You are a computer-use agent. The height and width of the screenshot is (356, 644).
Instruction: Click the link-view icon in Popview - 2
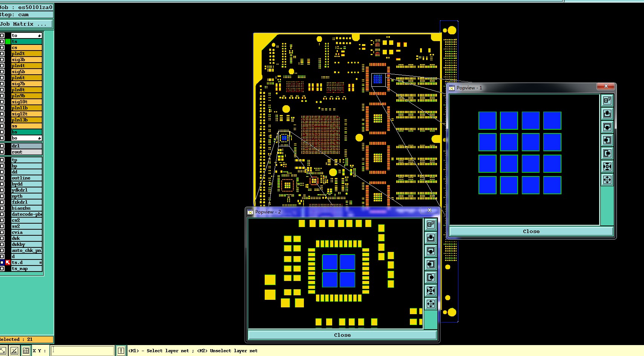tap(431, 224)
